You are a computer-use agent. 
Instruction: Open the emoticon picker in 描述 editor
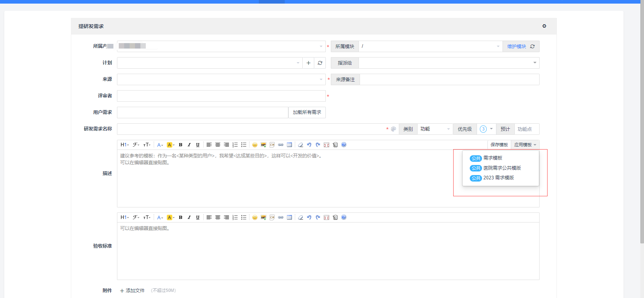click(x=255, y=145)
